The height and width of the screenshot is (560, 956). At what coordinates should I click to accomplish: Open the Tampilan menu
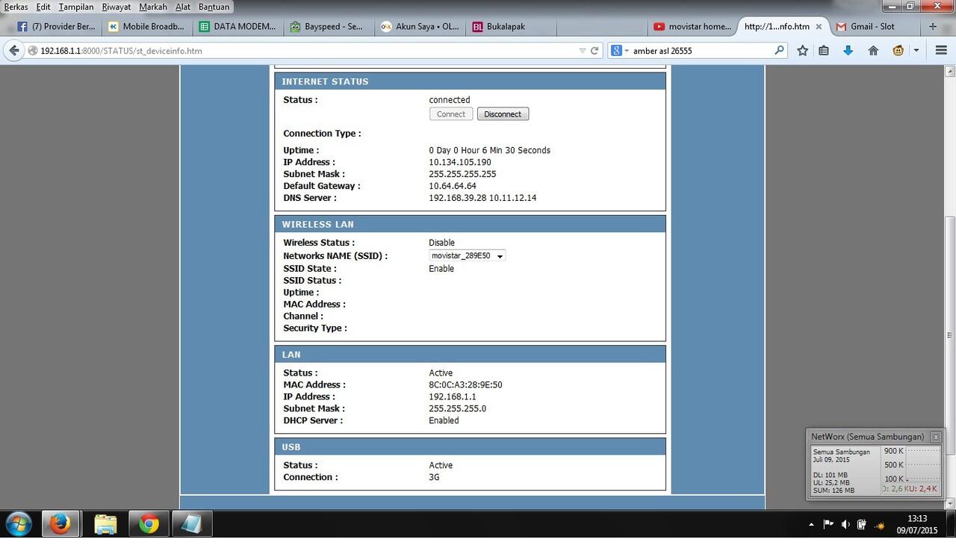[x=76, y=7]
